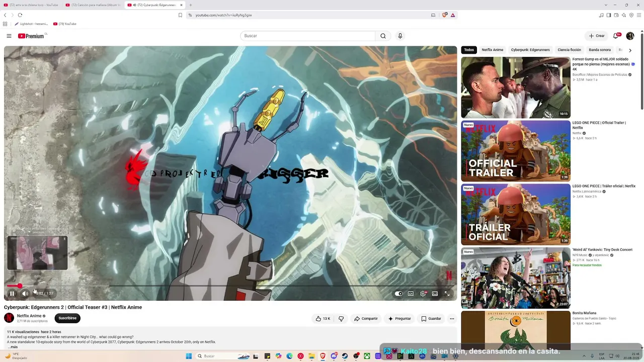Open the Crear menu
The height and width of the screenshot is (362, 644).
(x=597, y=36)
